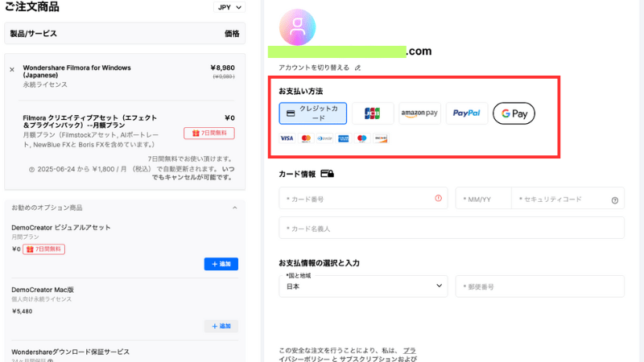Image resolution: width=644 pixels, height=362 pixels.
Task: Click the Wondershareダウンロード保証サービス title
Action: 70,352
